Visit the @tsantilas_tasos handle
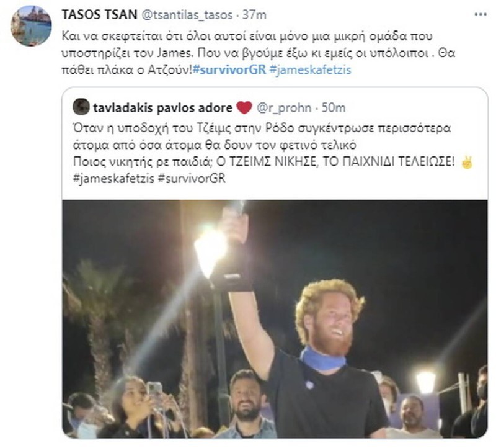 pyautogui.click(x=187, y=15)
